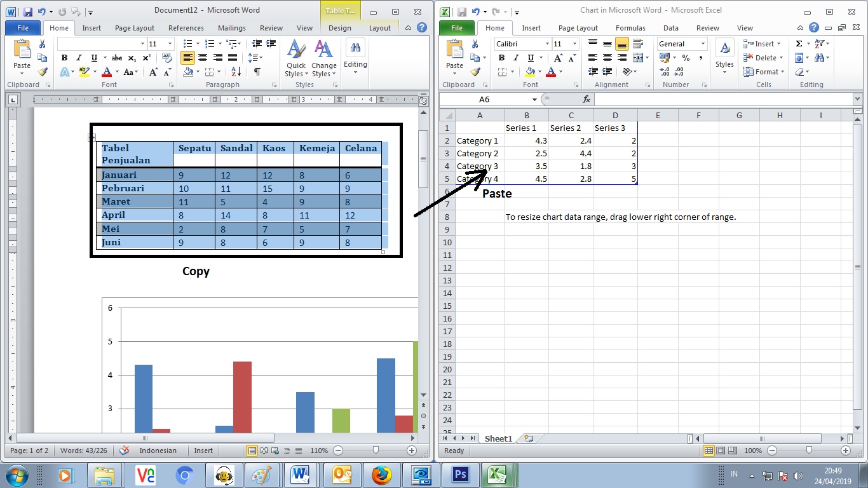Select Sheet1 tab in Excel
This screenshot has width=868, height=488.
[x=498, y=438]
